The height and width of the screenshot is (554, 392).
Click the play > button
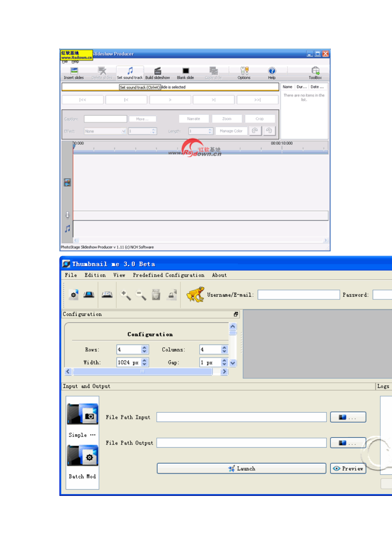click(170, 100)
